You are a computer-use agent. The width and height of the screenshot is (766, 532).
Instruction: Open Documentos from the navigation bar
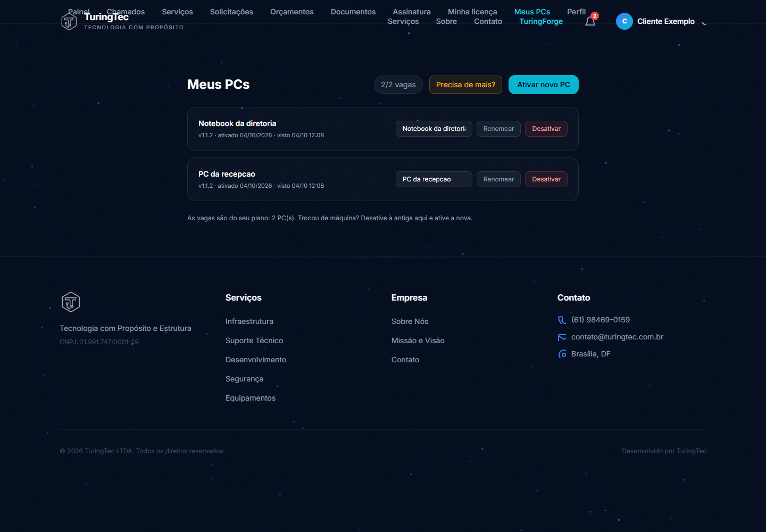[x=353, y=12]
